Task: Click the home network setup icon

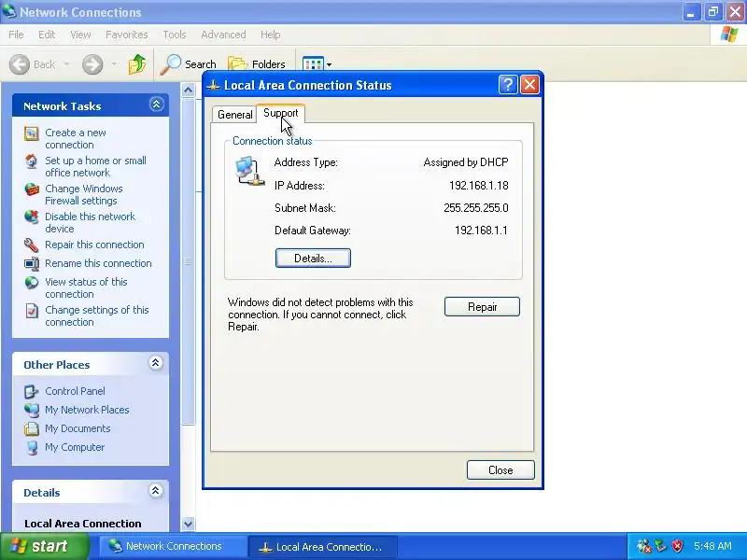Action: (32, 161)
